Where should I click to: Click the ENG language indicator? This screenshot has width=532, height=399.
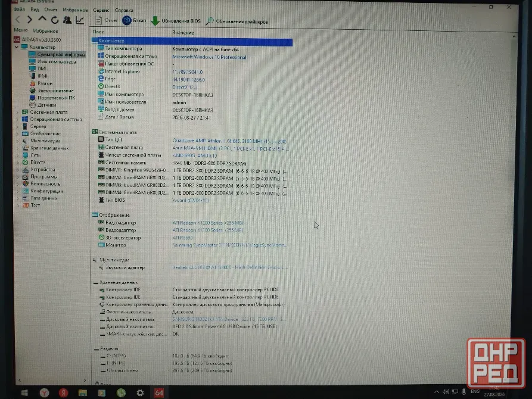(x=475, y=391)
